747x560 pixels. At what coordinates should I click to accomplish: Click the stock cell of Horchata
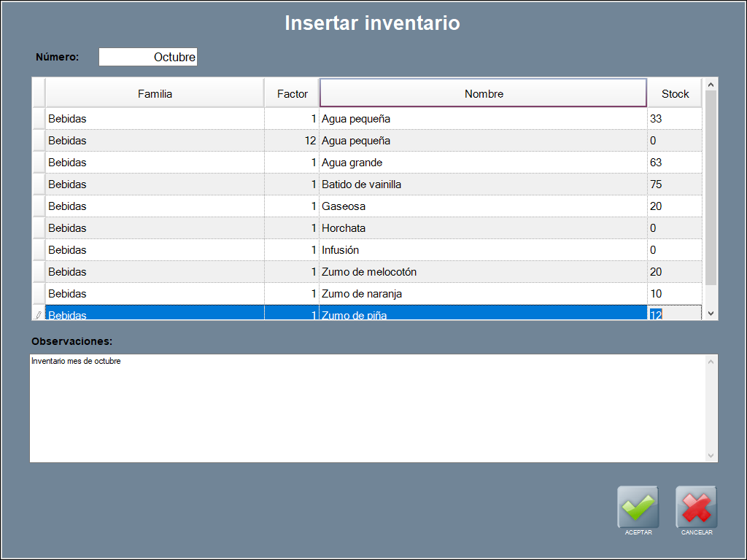click(x=674, y=228)
